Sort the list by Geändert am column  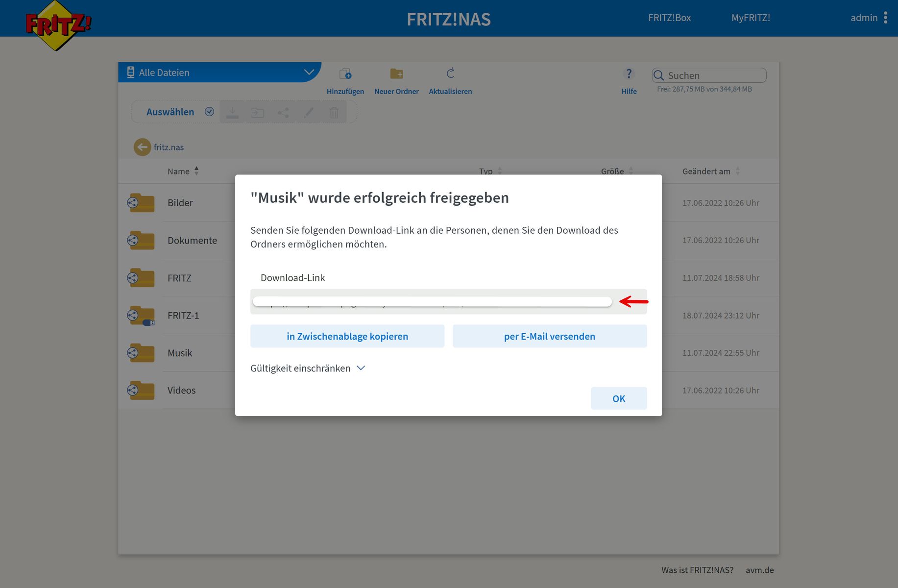[x=711, y=171]
